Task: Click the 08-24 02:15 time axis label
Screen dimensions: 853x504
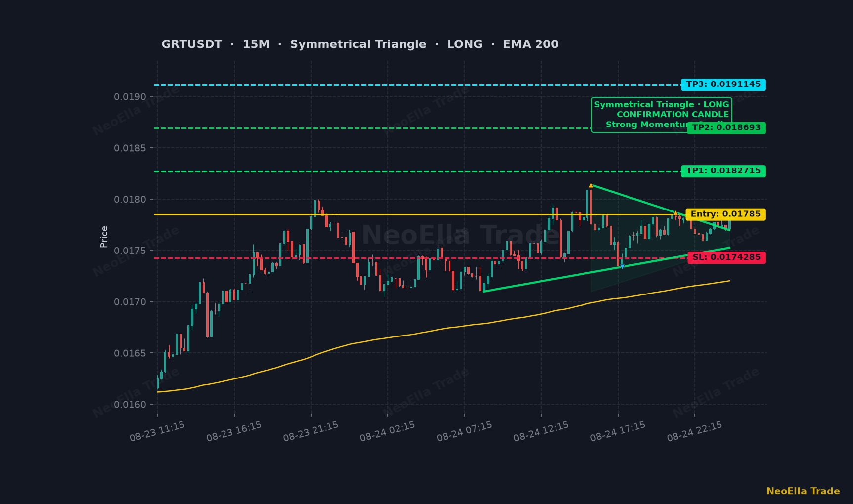Action: pyautogui.click(x=388, y=431)
